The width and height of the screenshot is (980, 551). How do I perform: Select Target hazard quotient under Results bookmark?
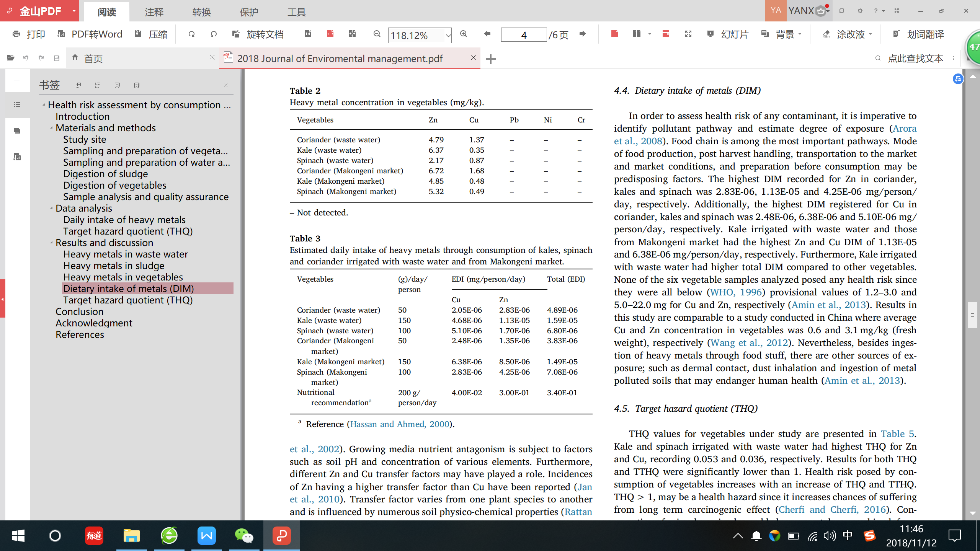[128, 300]
